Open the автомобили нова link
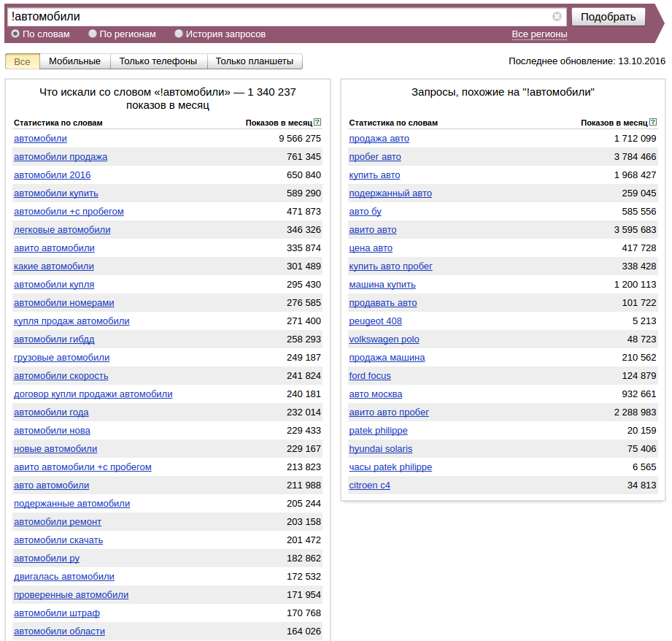 pos(53,431)
